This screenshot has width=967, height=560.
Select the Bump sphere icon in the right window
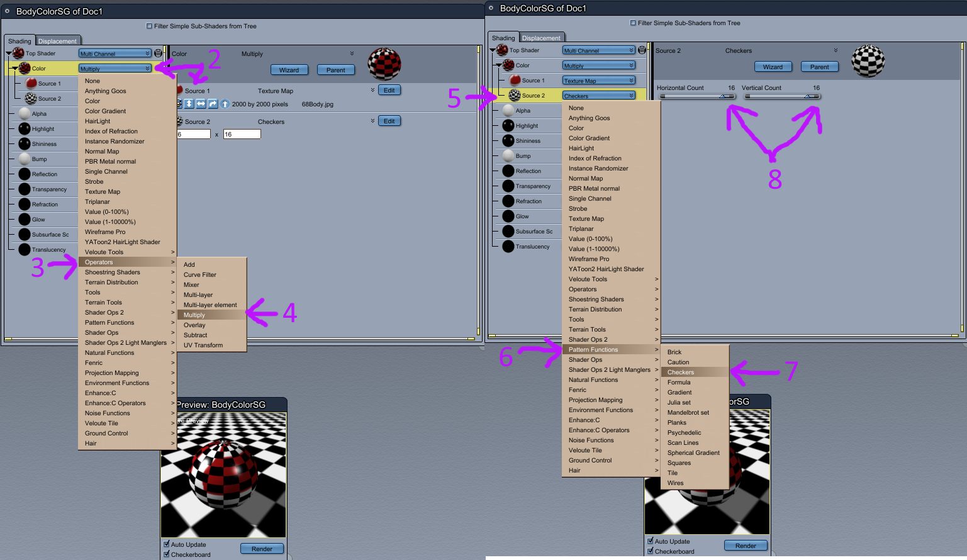(x=508, y=156)
